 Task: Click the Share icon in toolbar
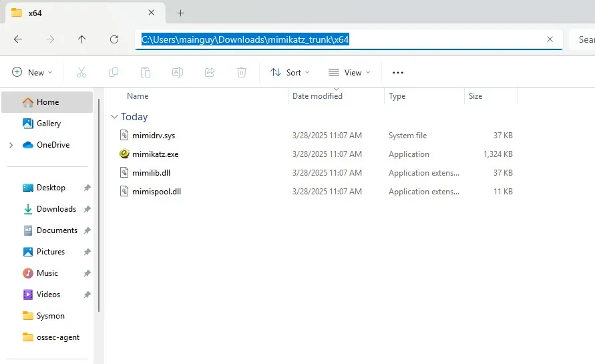[210, 72]
